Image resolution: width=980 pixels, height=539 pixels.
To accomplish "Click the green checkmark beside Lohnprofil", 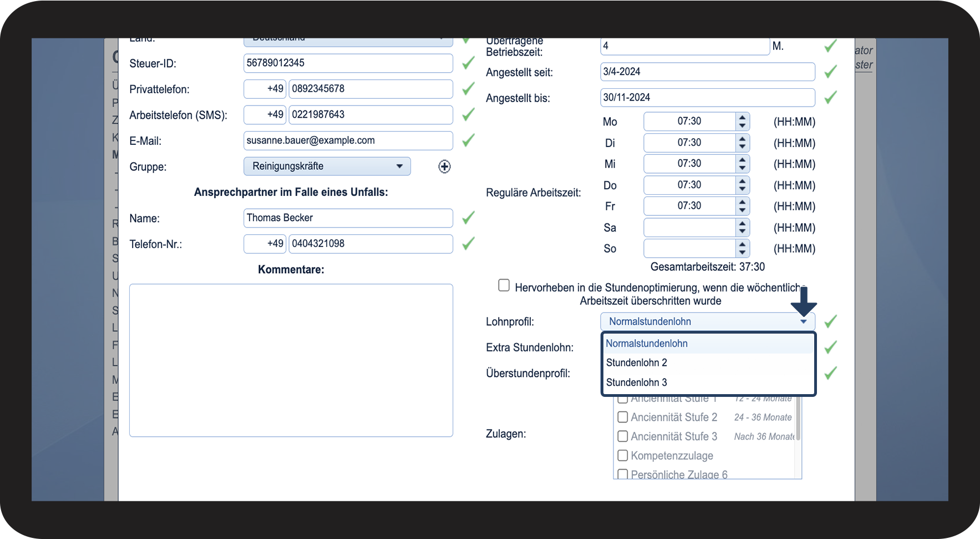I will click(830, 321).
